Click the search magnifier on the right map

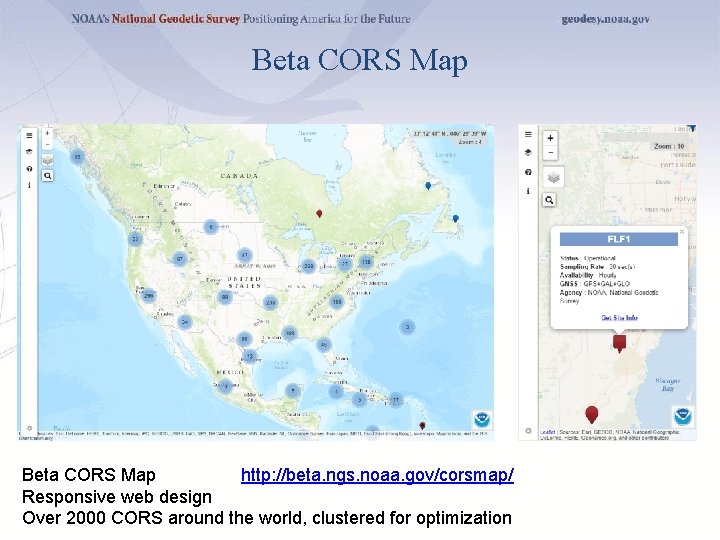[549, 200]
